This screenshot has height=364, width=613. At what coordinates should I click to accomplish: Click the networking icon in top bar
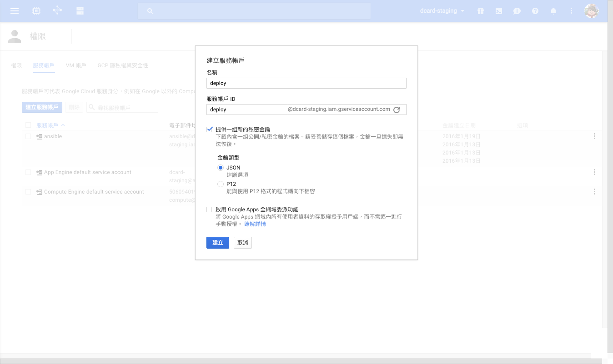coord(57,11)
